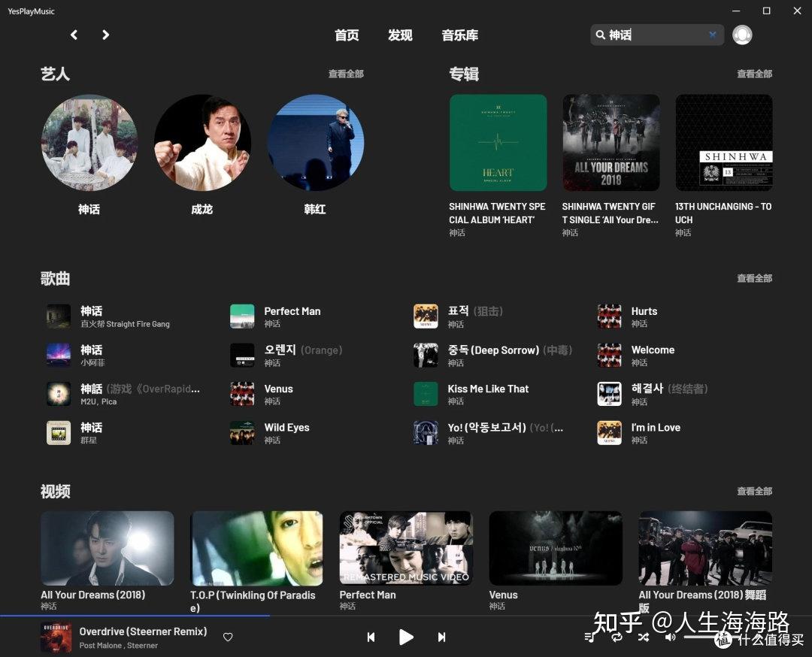Open the artist 成龙
This screenshot has height=657, width=812.
pyautogui.click(x=202, y=143)
